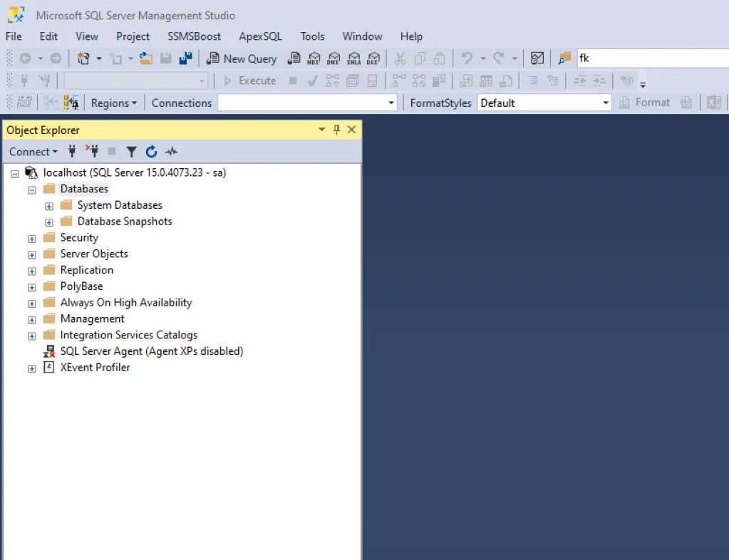
Task: Open the Object Explorer window options arrow
Action: tap(321, 130)
